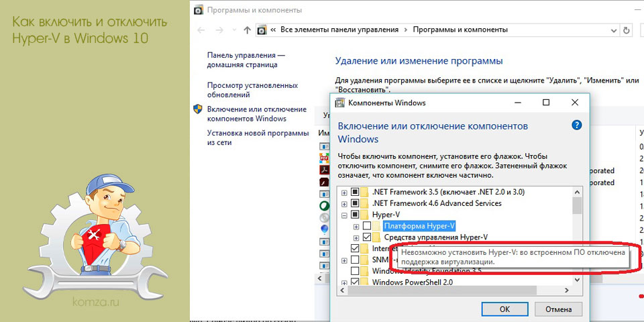Open Панель управления — домашняя страница link
This screenshot has height=322, width=644.
(x=246, y=60)
